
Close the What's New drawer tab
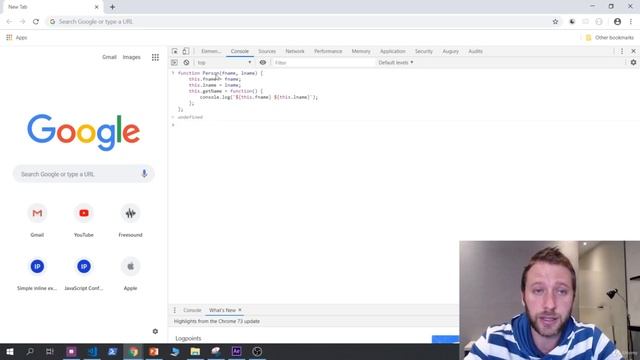240,310
